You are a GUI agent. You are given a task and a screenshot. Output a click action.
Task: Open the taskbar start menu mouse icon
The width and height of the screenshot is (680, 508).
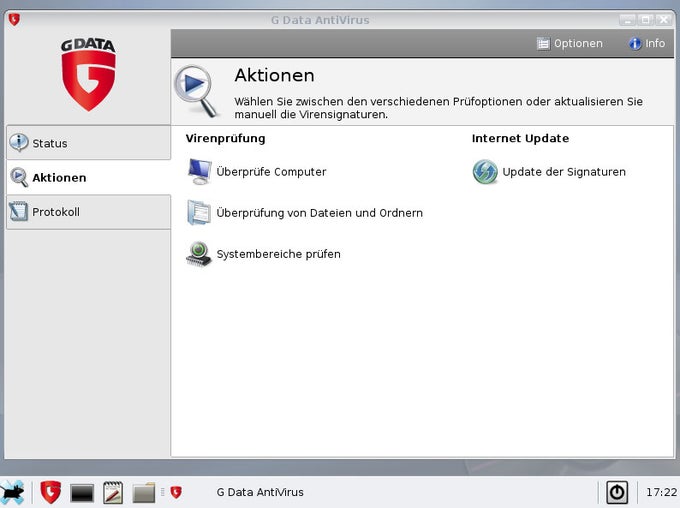click(12, 492)
